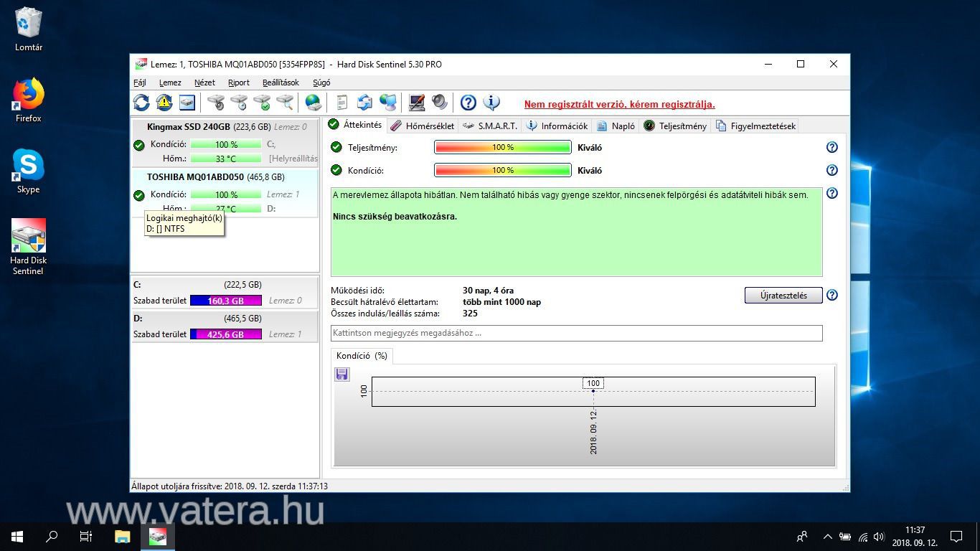Expand hidden system tray icons chevron
The width and height of the screenshot is (980, 551).
(827, 536)
